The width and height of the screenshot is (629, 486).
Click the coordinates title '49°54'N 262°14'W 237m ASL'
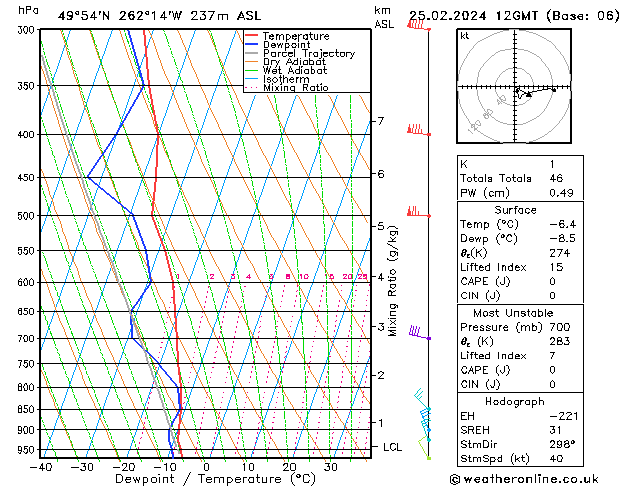(159, 16)
